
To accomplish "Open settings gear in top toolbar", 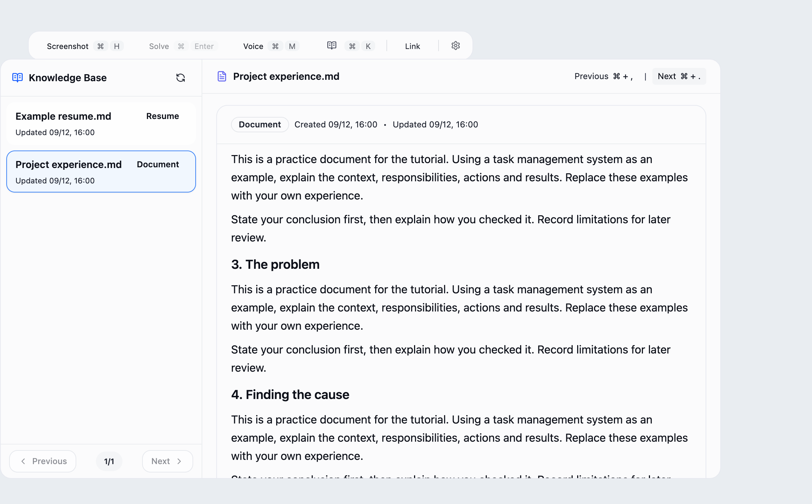I will [455, 46].
